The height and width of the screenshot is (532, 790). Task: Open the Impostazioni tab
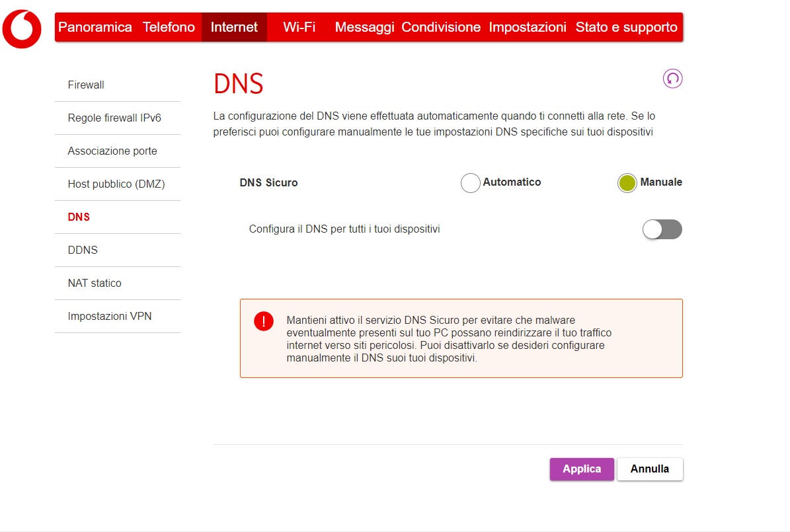point(528,27)
